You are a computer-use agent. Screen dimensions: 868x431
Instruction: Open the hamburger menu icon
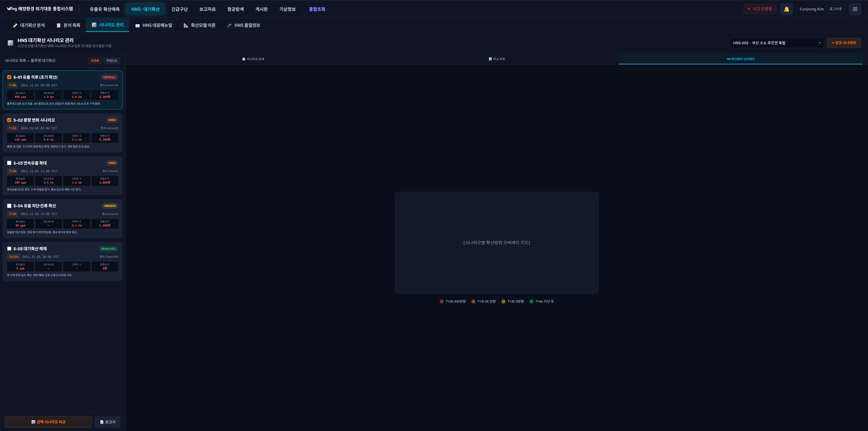pos(854,9)
